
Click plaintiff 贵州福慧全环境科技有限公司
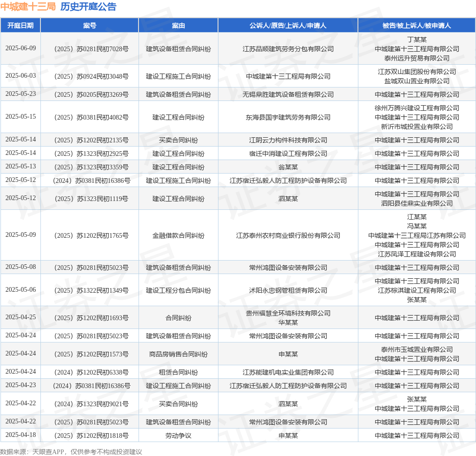coord(288,313)
